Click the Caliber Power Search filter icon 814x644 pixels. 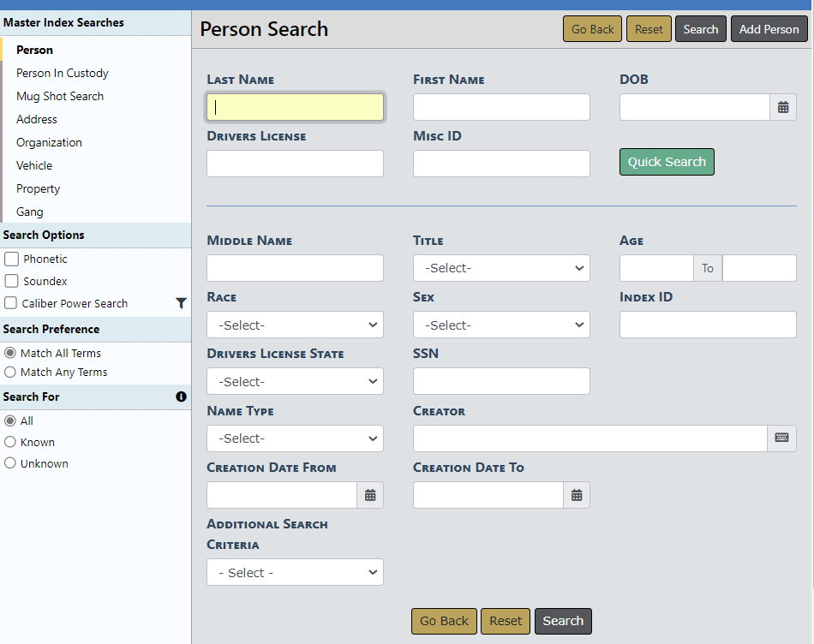point(181,303)
